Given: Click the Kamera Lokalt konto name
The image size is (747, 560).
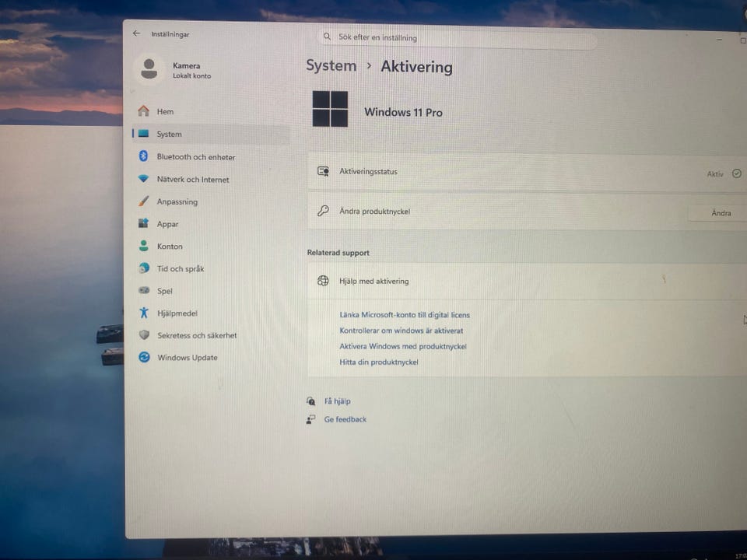Looking at the screenshot, I should click(x=191, y=70).
